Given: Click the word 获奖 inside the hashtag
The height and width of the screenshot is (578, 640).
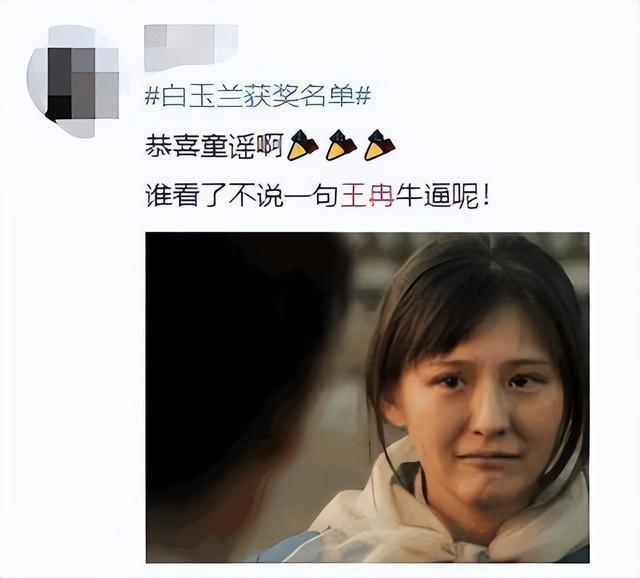Looking at the screenshot, I should (x=271, y=97).
